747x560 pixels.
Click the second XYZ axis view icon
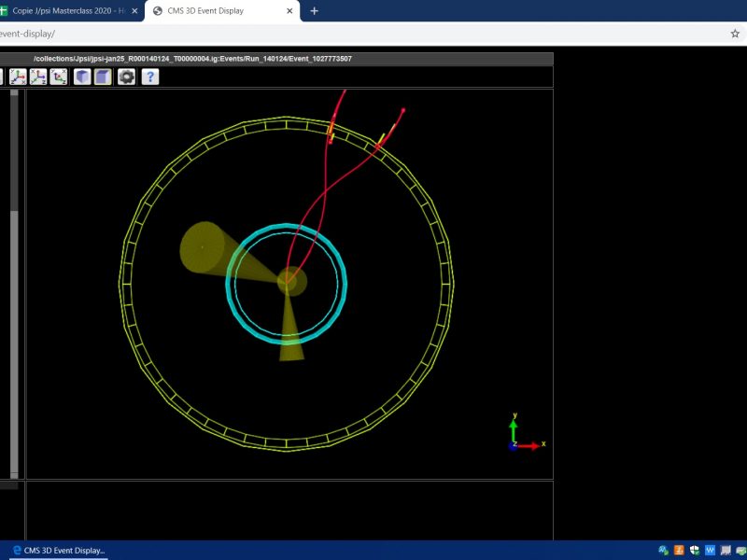point(38,77)
